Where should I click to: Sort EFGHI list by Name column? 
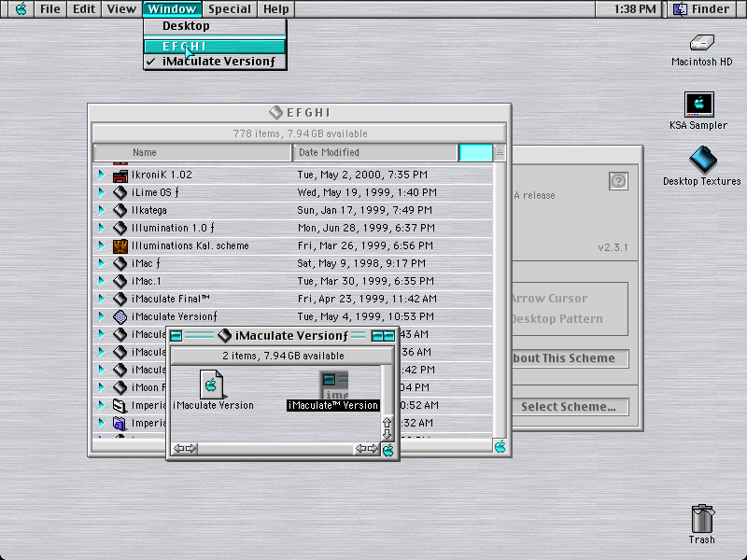192,152
